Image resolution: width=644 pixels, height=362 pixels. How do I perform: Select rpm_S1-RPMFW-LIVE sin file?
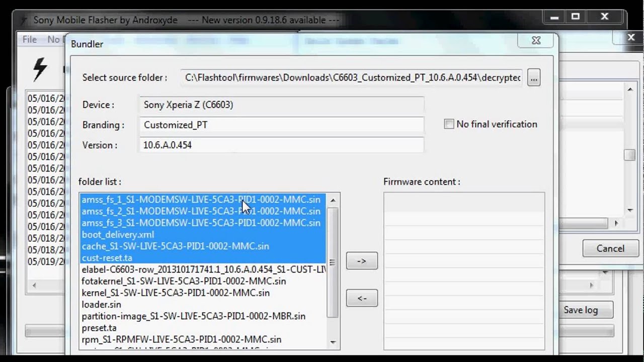(203, 339)
